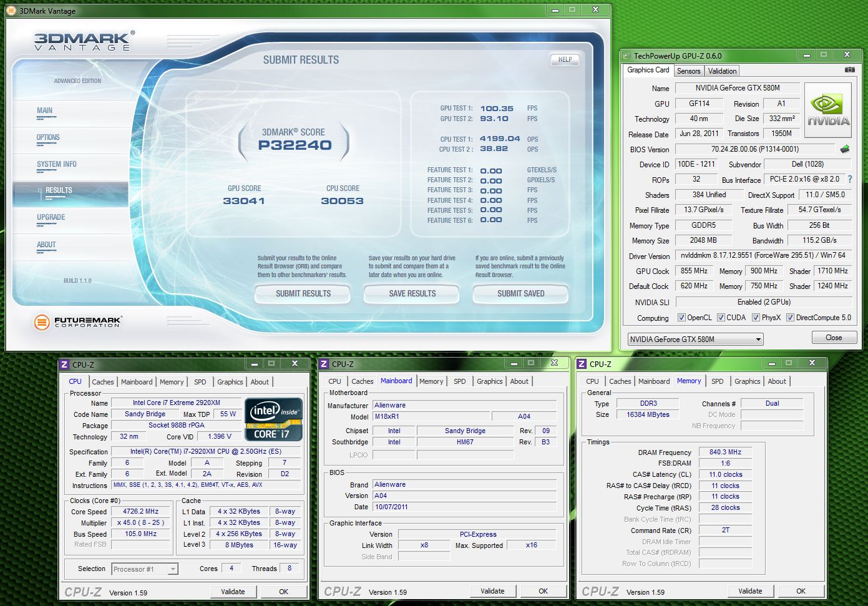
Task: Click the Driver Version field in GPU-Z
Action: pyautogui.click(x=763, y=255)
